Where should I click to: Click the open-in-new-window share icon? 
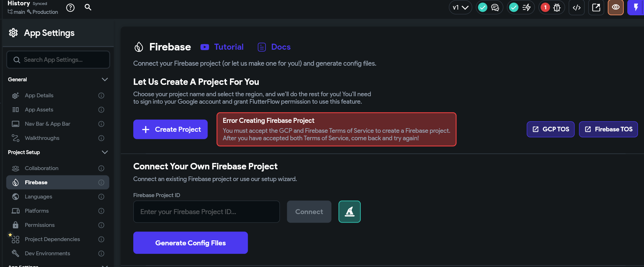click(x=596, y=7)
